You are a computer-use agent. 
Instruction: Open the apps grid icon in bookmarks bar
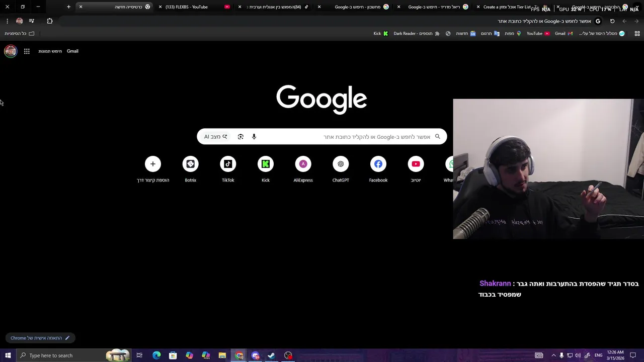point(637,34)
